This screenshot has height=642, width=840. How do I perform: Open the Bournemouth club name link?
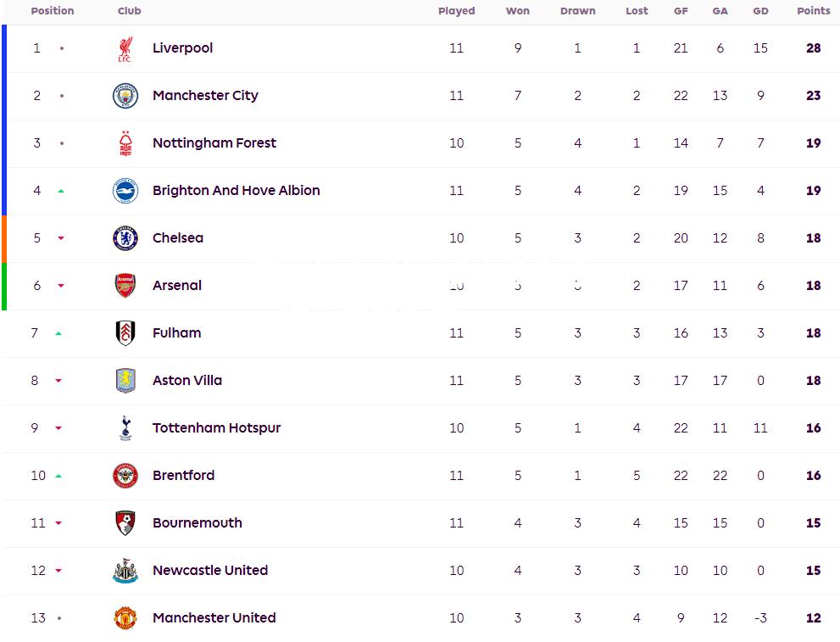[197, 523]
